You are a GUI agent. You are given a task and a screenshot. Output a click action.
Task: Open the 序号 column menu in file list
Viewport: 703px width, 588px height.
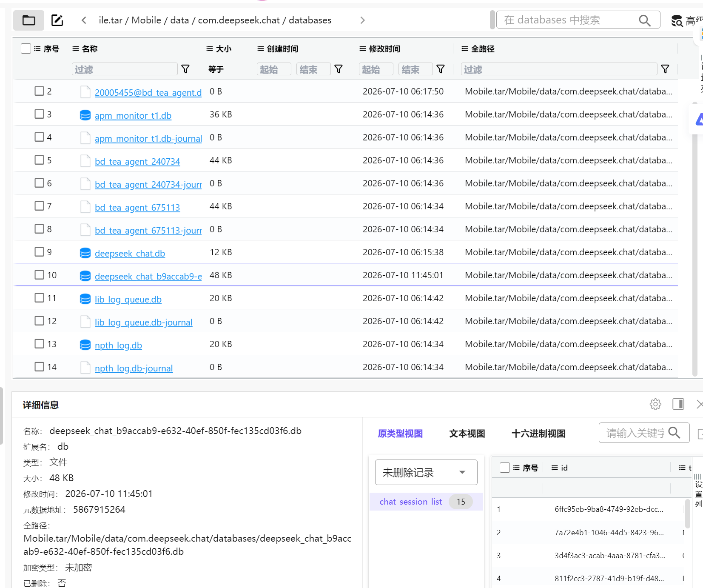[37, 49]
